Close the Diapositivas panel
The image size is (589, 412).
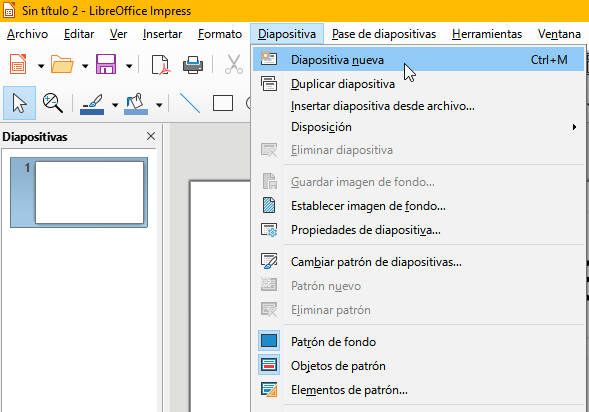151,136
